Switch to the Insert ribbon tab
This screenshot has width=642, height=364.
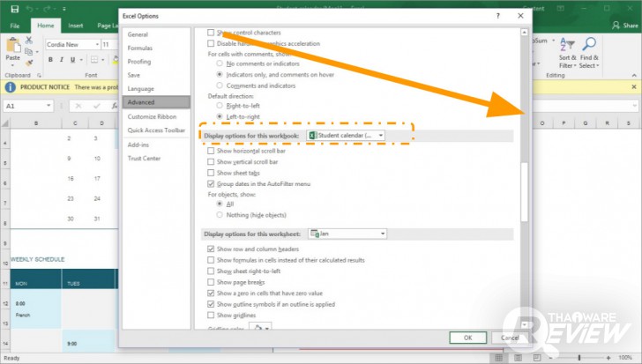click(75, 26)
